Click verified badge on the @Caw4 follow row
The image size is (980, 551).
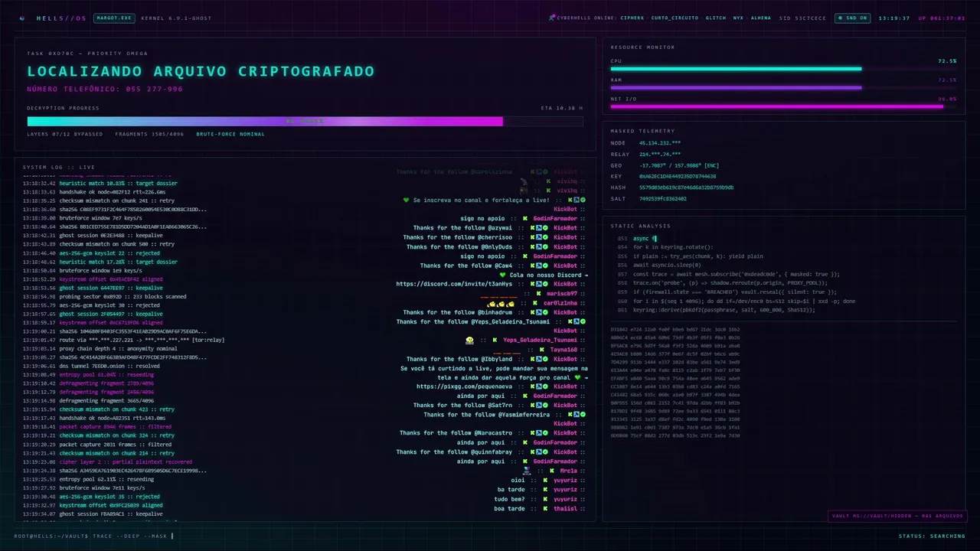[545, 266]
